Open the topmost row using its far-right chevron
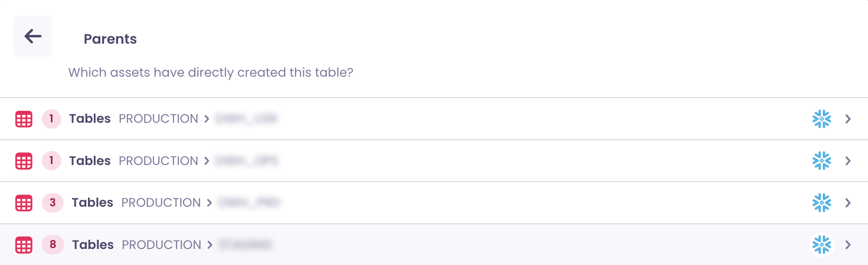 click(x=848, y=119)
